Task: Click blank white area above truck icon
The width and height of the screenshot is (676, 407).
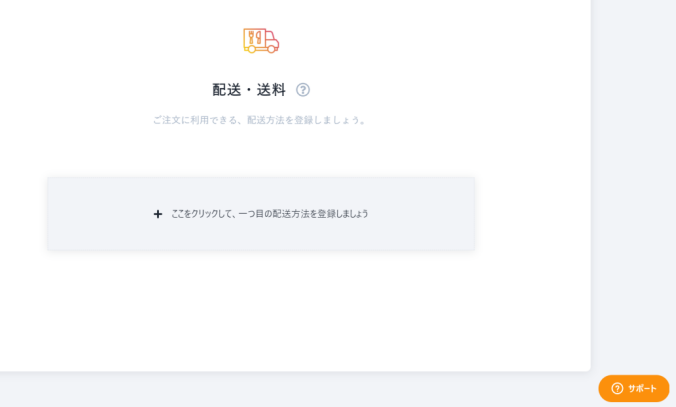Action: point(261,13)
